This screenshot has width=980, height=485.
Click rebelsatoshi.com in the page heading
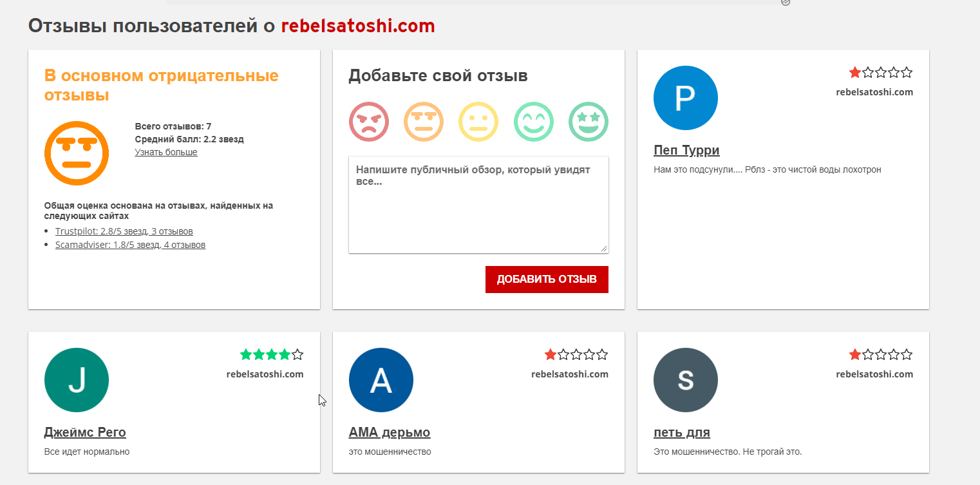click(x=358, y=26)
